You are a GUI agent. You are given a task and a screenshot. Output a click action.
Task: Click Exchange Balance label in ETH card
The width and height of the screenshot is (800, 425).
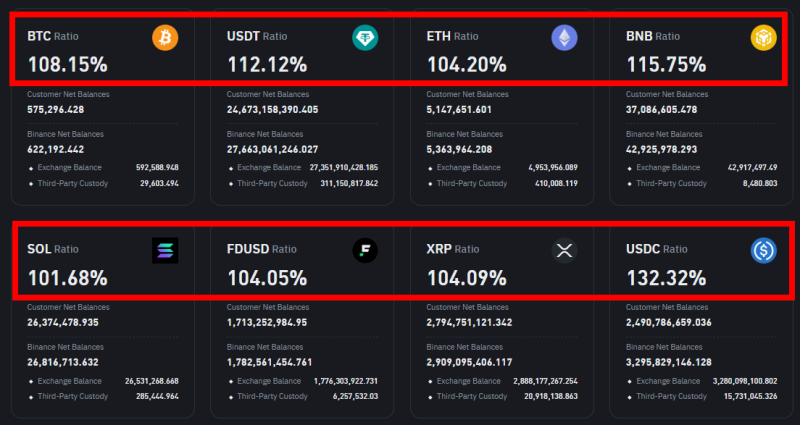pyautogui.click(x=468, y=167)
